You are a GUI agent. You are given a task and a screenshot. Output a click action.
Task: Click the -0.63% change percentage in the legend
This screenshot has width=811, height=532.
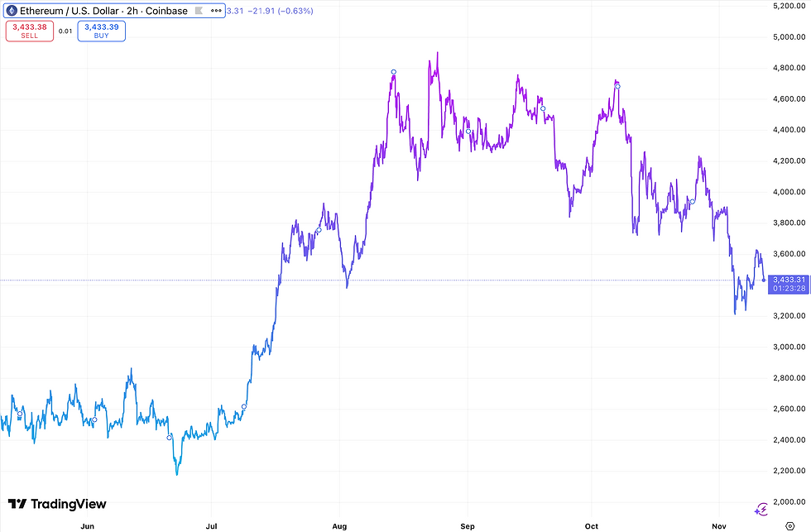click(x=294, y=11)
